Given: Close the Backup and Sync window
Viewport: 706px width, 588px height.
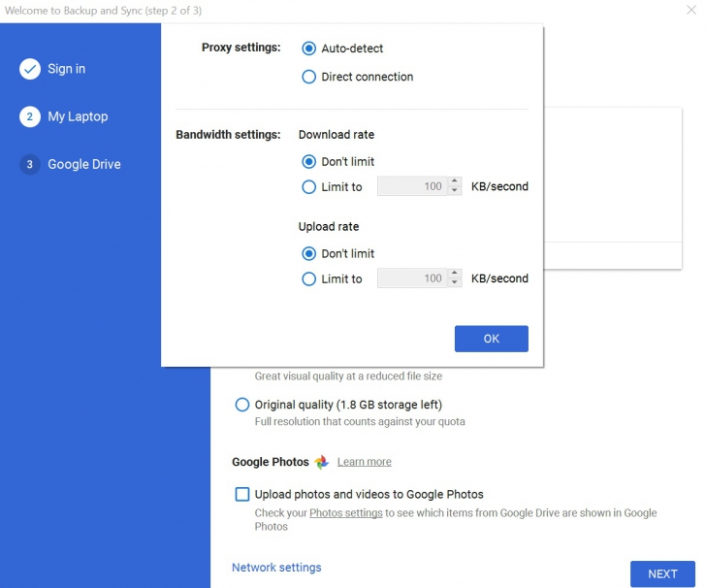Looking at the screenshot, I should [691, 10].
